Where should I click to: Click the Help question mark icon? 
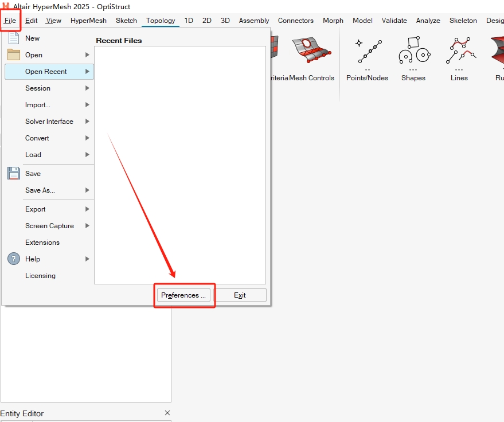pos(14,259)
